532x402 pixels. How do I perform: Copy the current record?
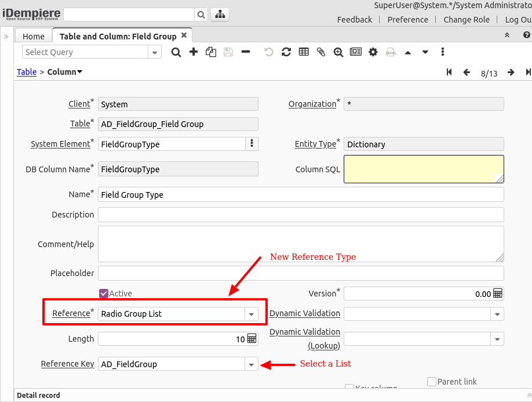211,52
